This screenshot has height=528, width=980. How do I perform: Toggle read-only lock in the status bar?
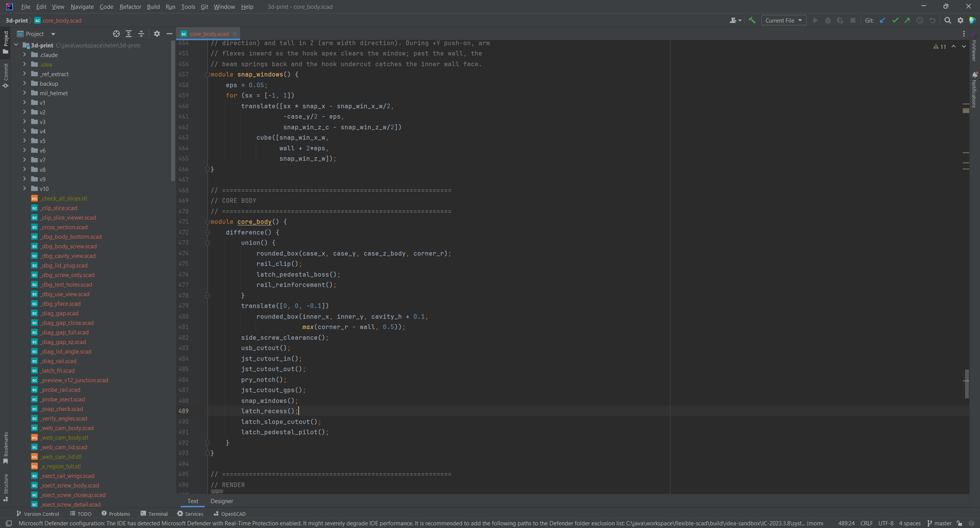click(x=960, y=523)
